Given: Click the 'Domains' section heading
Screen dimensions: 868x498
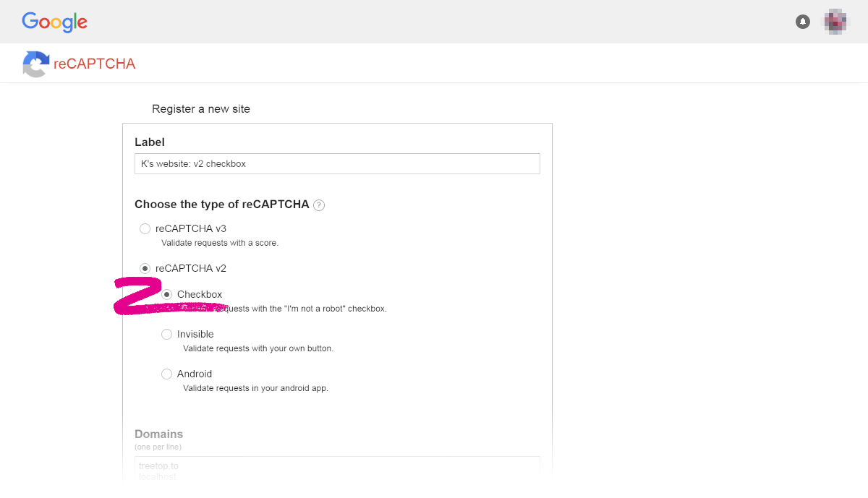Looking at the screenshot, I should [x=158, y=434].
